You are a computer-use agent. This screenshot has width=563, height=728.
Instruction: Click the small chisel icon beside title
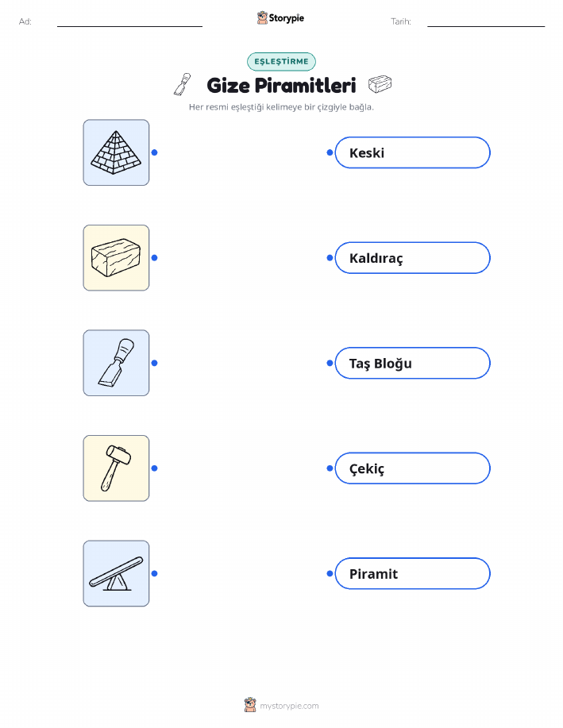183,84
